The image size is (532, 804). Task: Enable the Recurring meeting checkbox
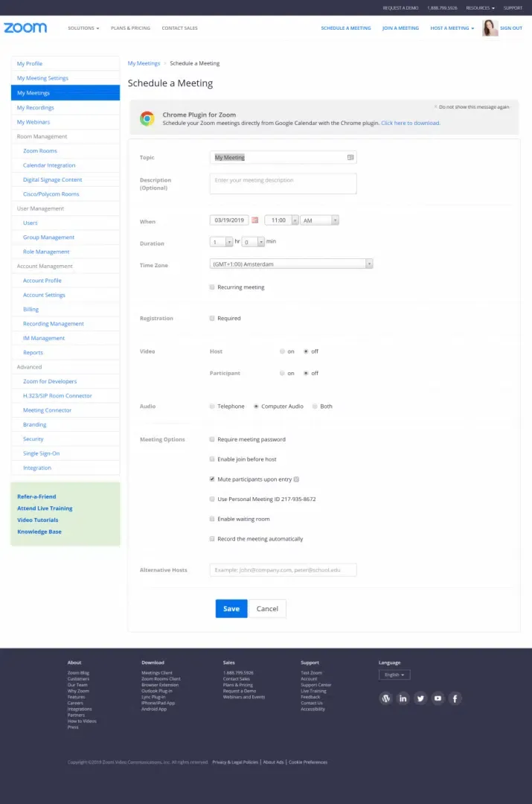coord(212,287)
